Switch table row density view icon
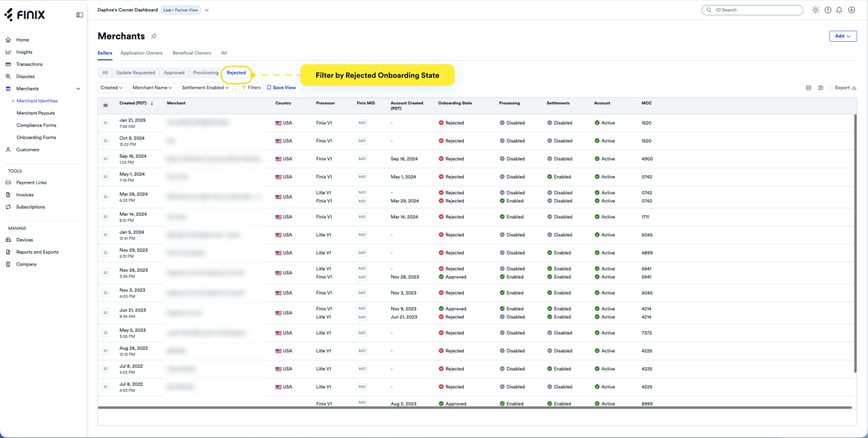 [x=808, y=88]
